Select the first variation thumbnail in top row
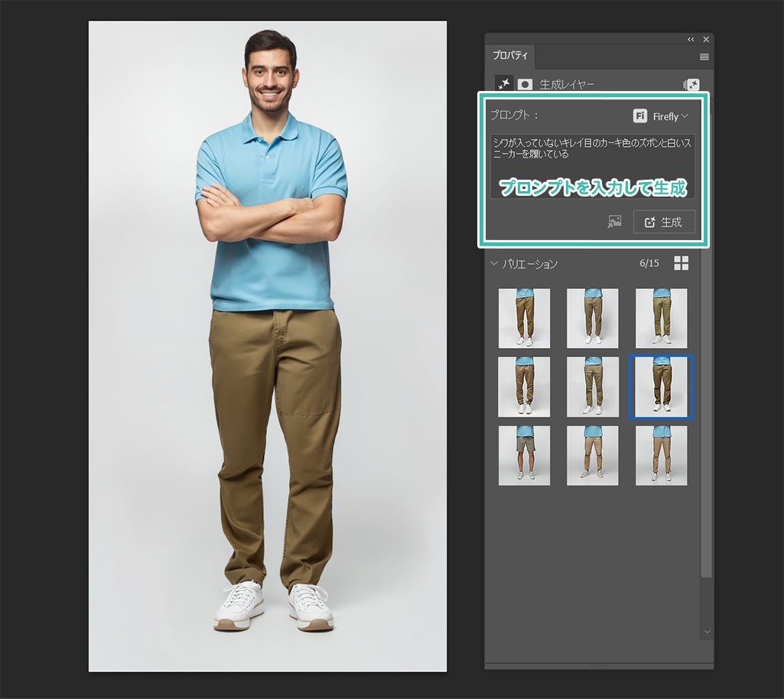Viewport: 784px width, 699px height. (x=524, y=318)
